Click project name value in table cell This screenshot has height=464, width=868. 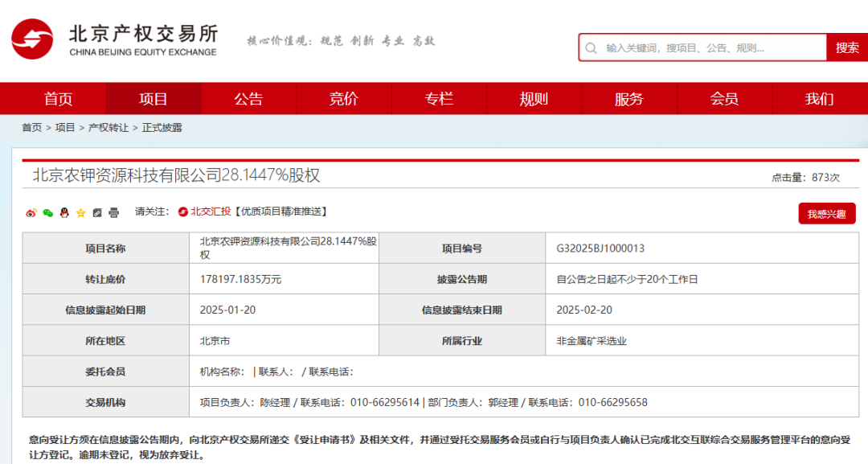point(289,248)
